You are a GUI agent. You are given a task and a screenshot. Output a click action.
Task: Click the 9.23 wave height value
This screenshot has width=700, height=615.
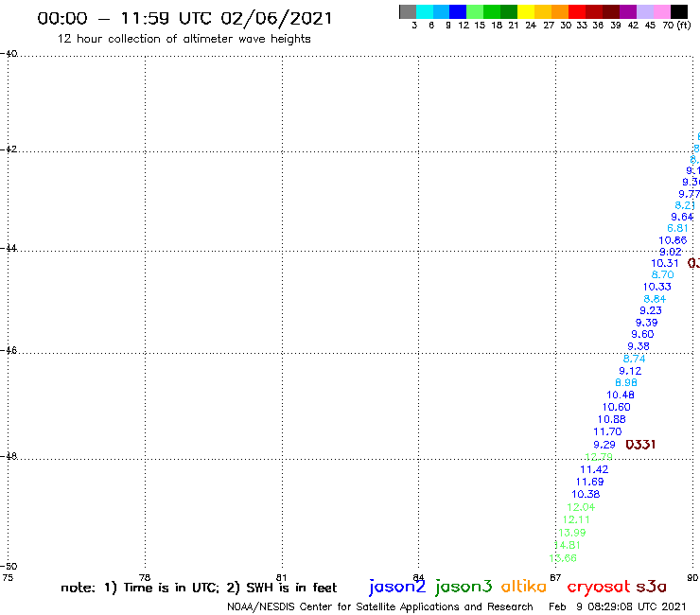651,311
